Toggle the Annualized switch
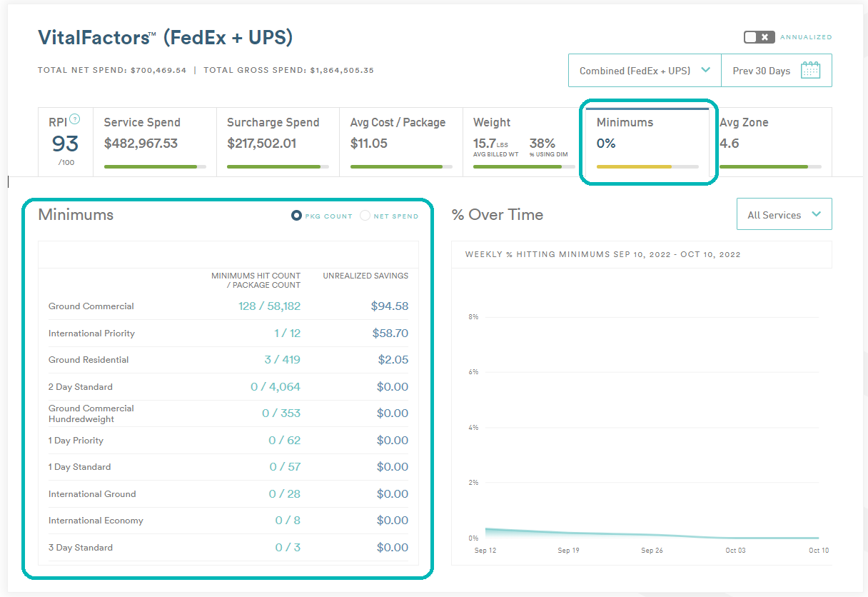This screenshot has width=868, height=597. click(759, 37)
